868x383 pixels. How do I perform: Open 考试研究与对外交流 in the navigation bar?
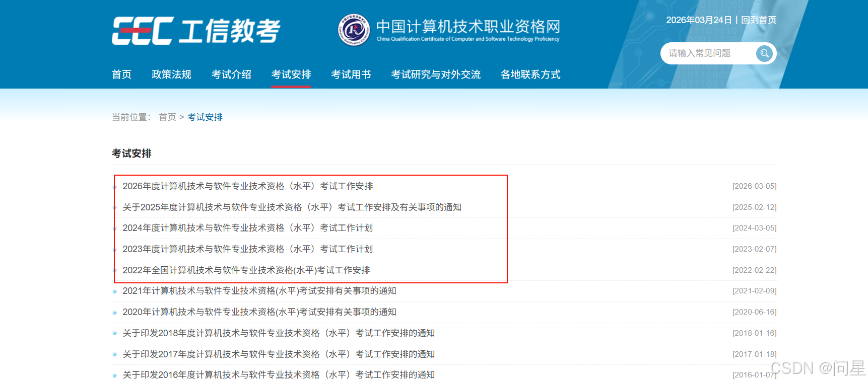coord(436,74)
